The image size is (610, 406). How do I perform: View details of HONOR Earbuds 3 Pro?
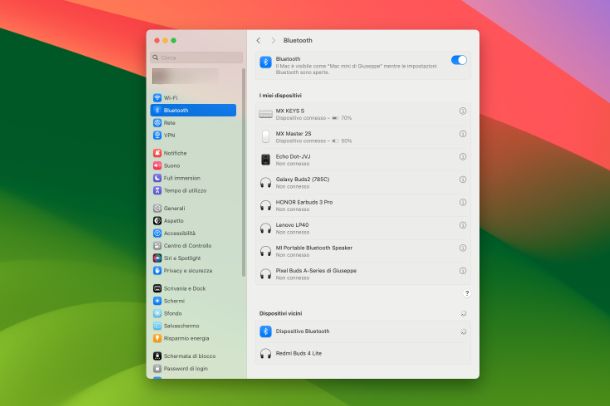tap(462, 204)
